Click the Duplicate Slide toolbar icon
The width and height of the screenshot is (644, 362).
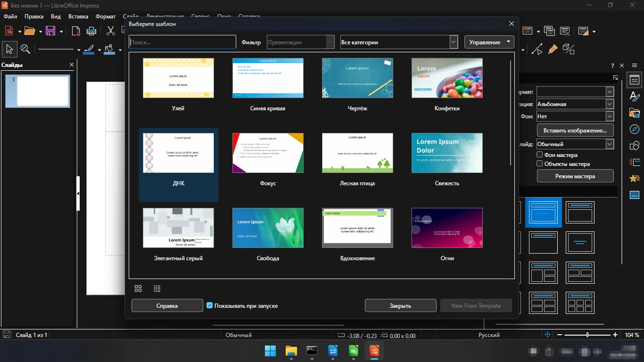tap(549, 31)
